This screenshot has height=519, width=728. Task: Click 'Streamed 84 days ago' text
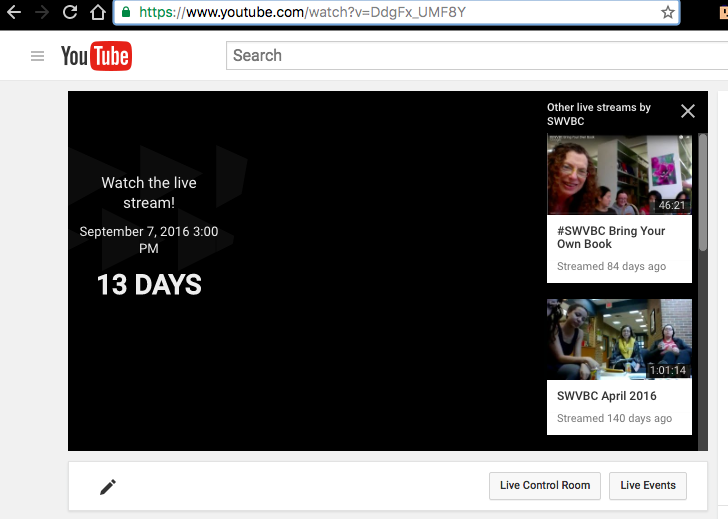coord(611,266)
